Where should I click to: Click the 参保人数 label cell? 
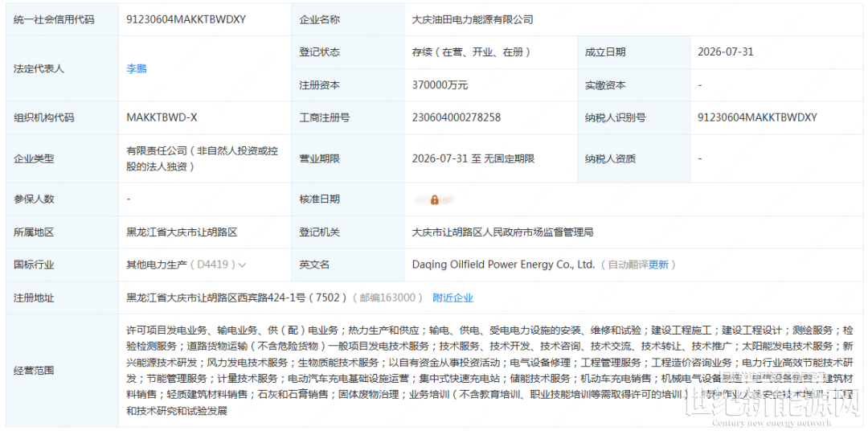tap(63, 199)
